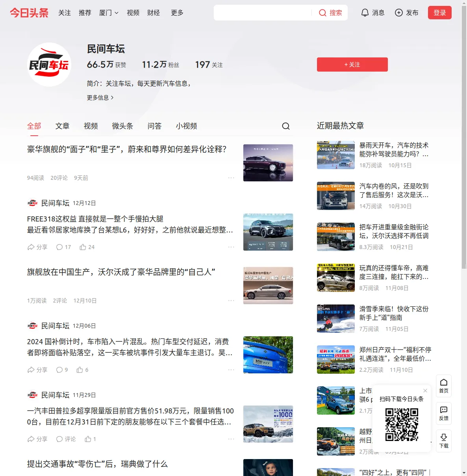The width and height of the screenshot is (467, 476).
Task: Open hot article 汽车内卷的风
Action: click(394, 191)
